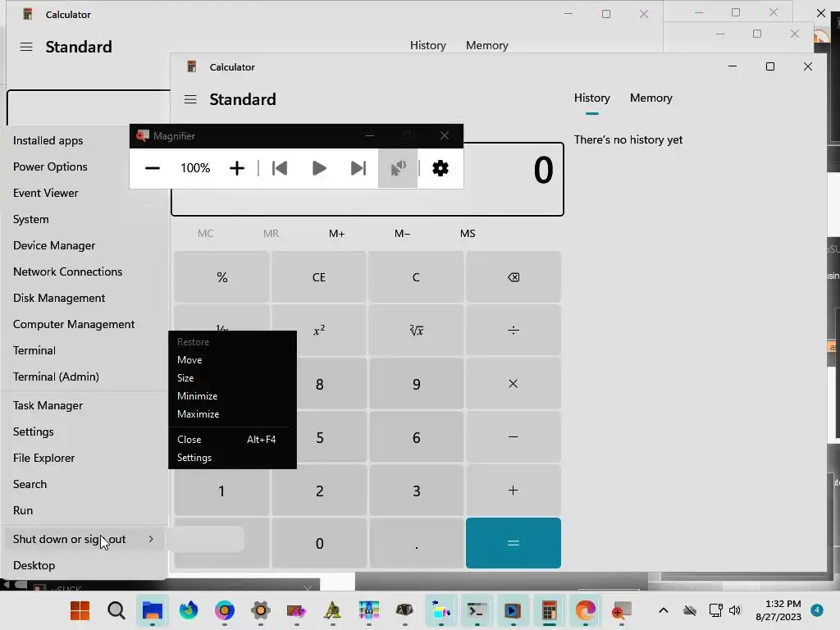
Task: Select the History tab in front Calculator
Action: coord(592,98)
